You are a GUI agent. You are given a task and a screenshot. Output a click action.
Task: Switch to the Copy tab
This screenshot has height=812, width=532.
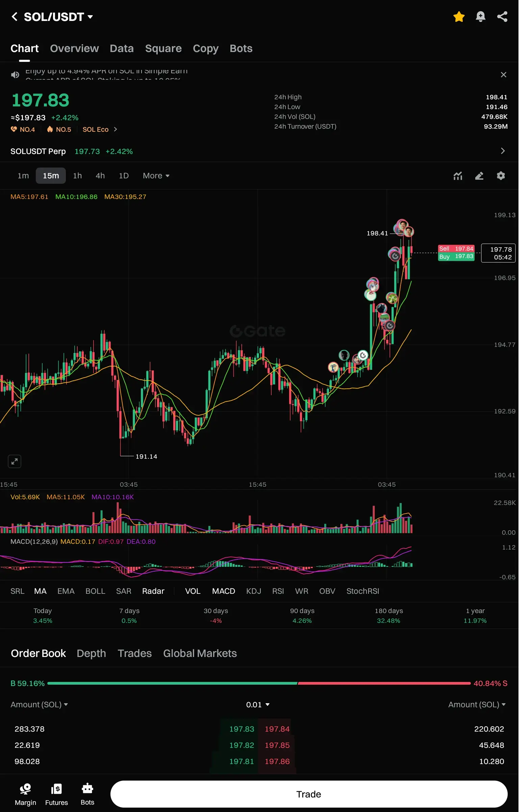click(x=205, y=48)
